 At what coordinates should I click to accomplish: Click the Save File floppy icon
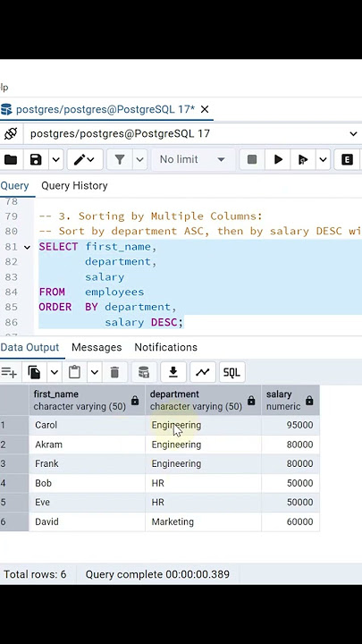click(36, 159)
